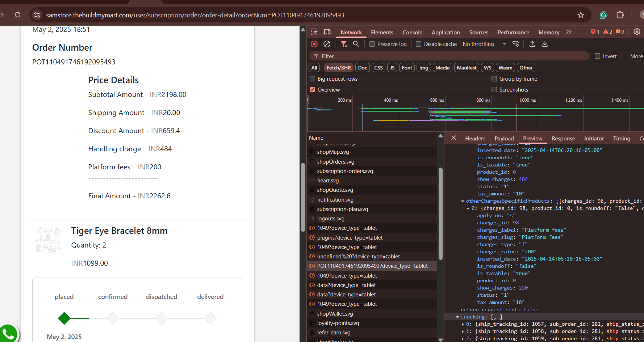Select the All request type filter
This screenshot has width=644, height=342.
314,68
